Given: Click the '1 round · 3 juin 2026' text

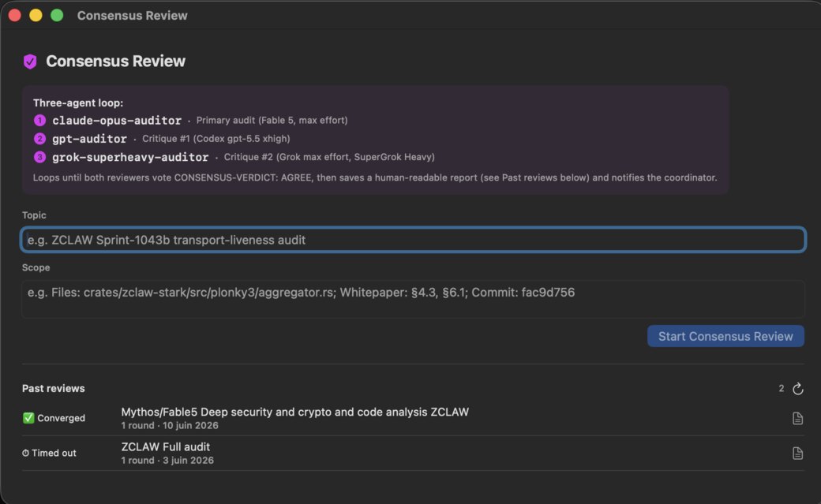Looking at the screenshot, I should (x=167, y=461).
